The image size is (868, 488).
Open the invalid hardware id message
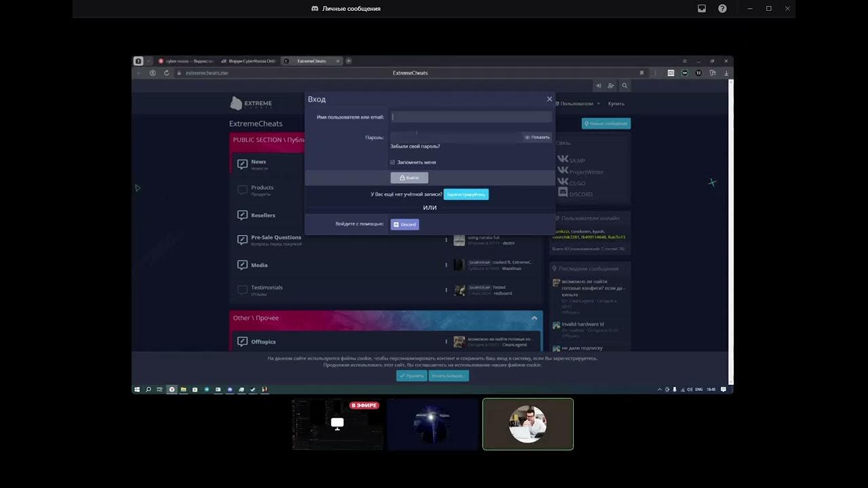tap(583, 324)
